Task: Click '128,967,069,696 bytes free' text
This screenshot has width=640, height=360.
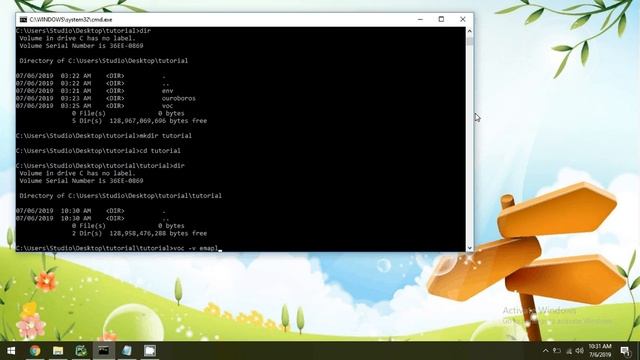Action: click(x=158, y=121)
